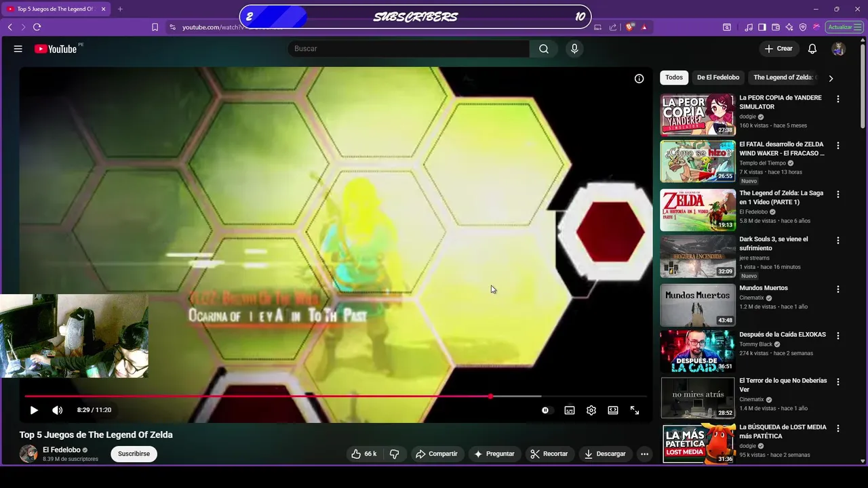
Task: Click Compartir button
Action: (436, 453)
